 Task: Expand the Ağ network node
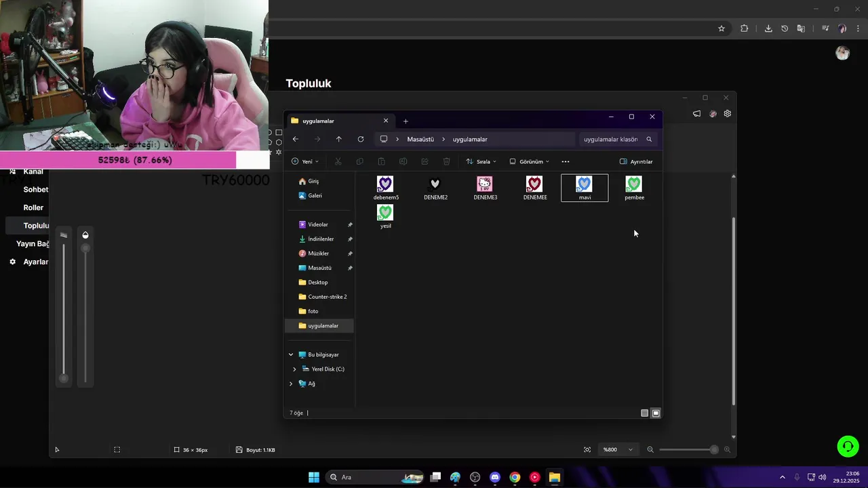pos(291,384)
